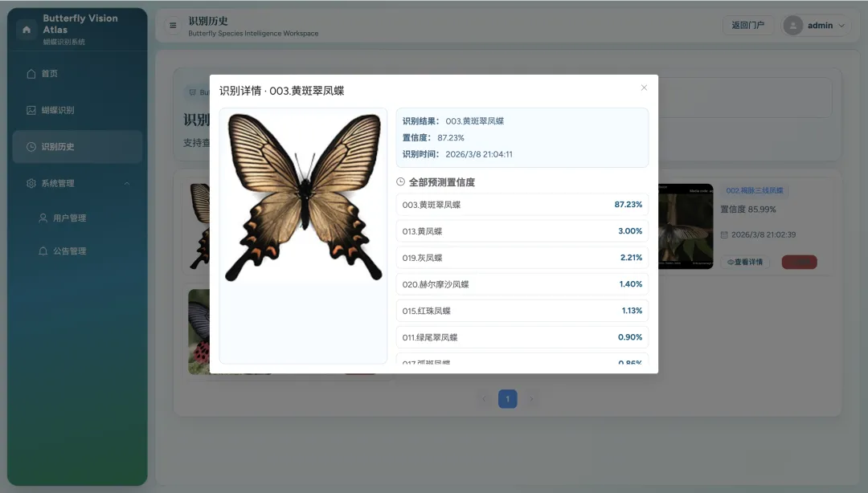Click the next page arrow

tap(531, 399)
